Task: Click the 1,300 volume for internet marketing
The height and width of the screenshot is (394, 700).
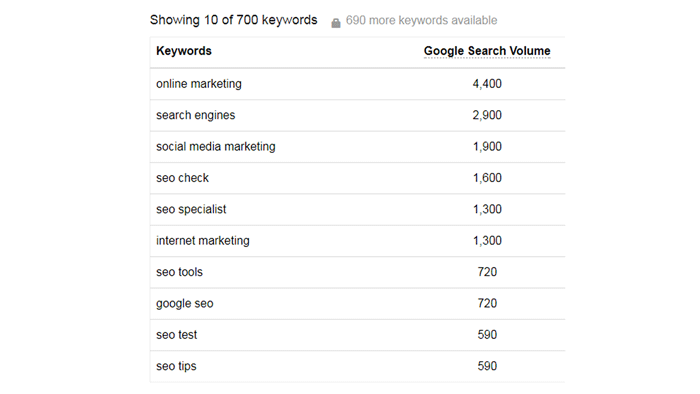Action: 487,241
